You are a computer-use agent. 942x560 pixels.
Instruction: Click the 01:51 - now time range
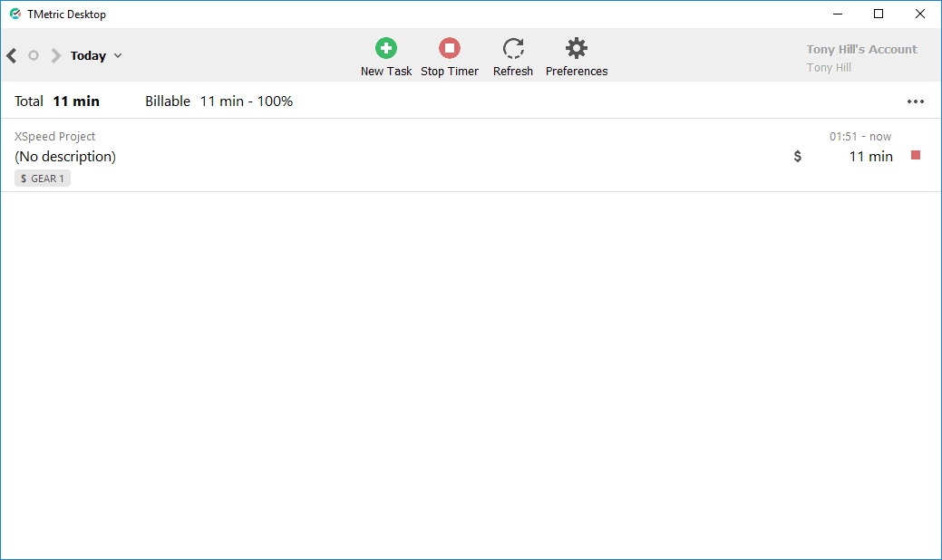[859, 137]
